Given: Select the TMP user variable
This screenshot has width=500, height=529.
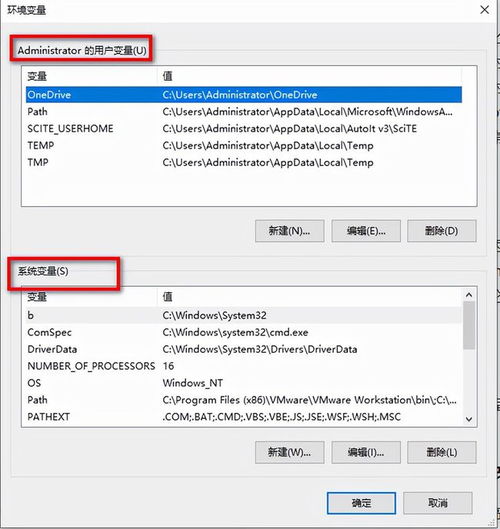Looking at the screenshot, I should pos(244,162).
